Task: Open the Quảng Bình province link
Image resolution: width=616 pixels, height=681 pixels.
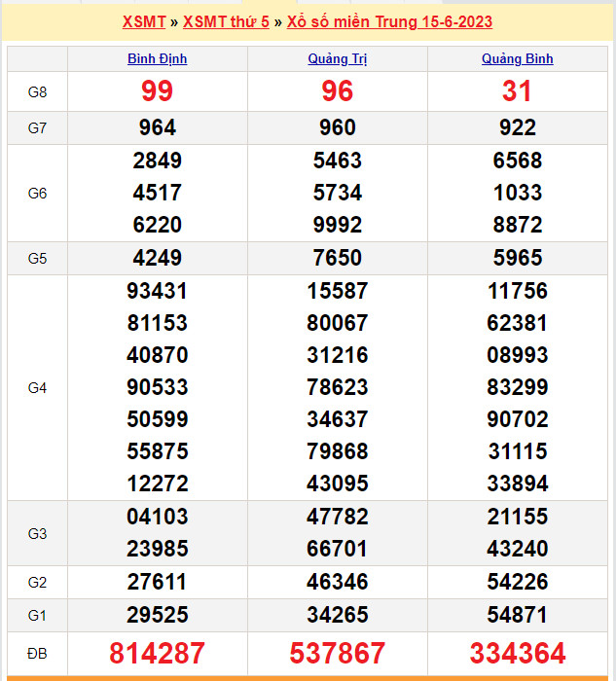Action: pos(517,58)
